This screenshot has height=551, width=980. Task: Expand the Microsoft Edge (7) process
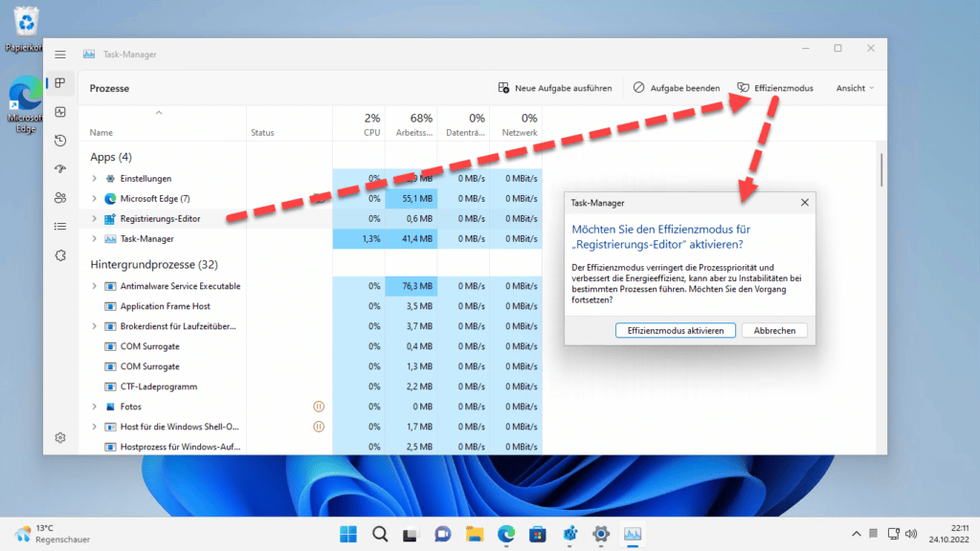tap(95, 199)
